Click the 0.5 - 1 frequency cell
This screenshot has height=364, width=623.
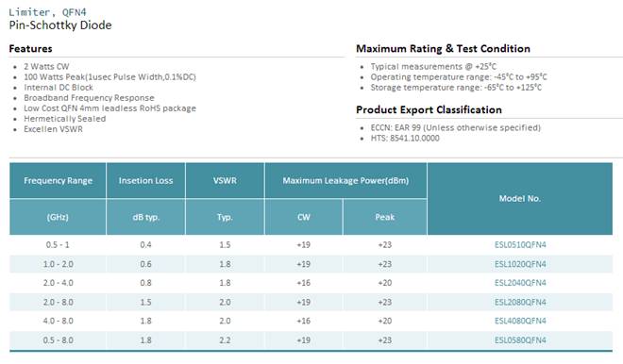click(58, 245)
